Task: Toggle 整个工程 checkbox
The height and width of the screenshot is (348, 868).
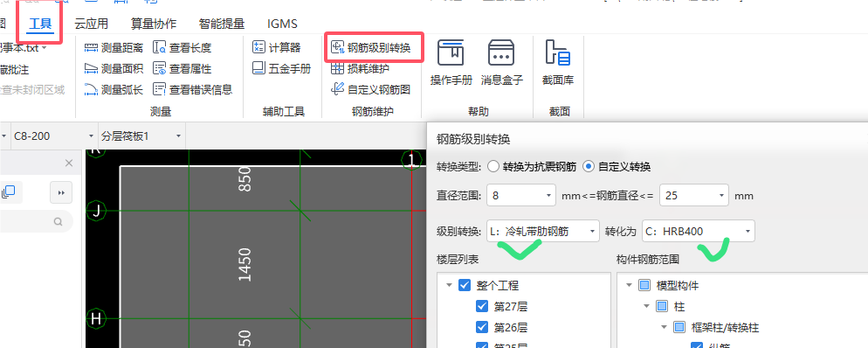Action: click(465, 286)
